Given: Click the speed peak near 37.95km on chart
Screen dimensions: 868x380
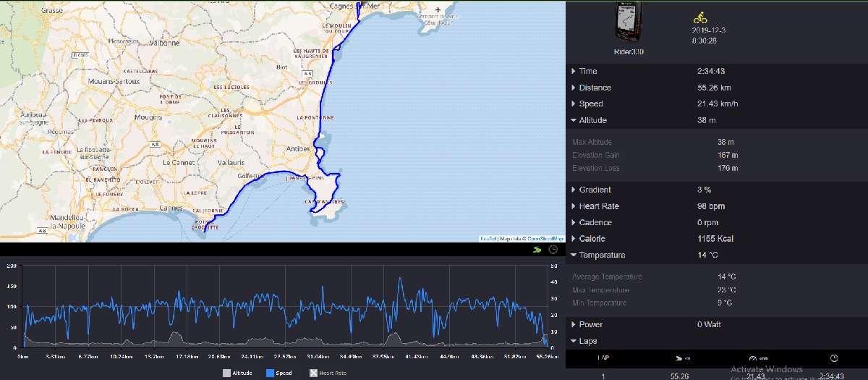Looking at the screenshot, I should (x=400, y=279).
